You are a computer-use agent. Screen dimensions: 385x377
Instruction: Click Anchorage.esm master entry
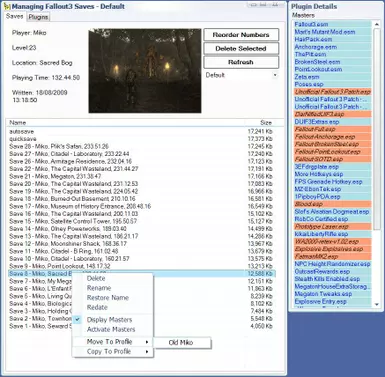[x=332, y=47]
